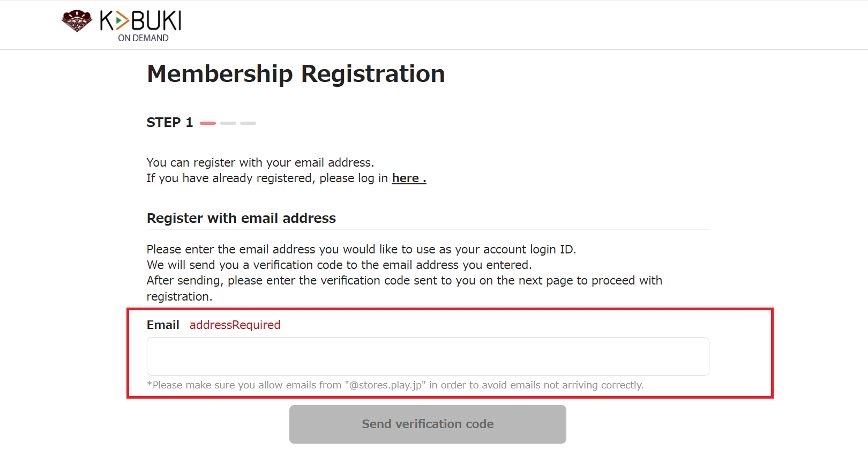Click the Register with email address heading
The width and height of the screenshot is (868, 449).
[241, 219]
